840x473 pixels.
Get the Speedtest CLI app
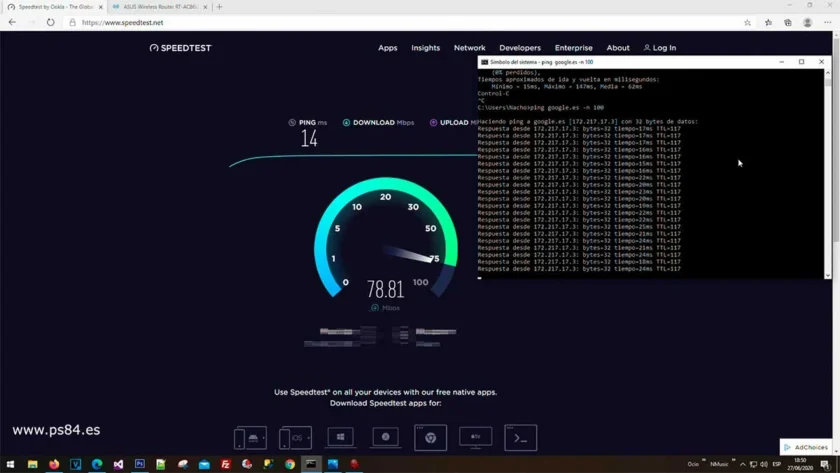(520, 438)
